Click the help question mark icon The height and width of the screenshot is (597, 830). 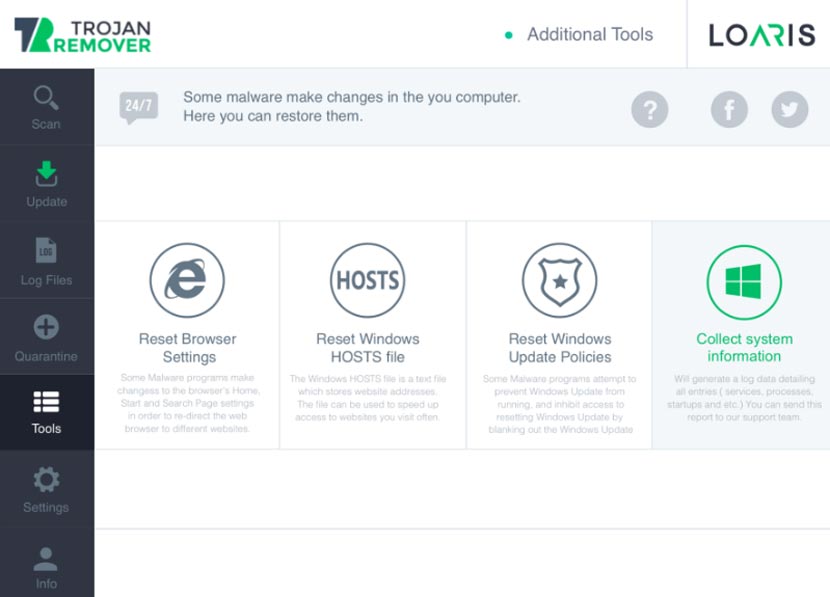coord(649,110)
